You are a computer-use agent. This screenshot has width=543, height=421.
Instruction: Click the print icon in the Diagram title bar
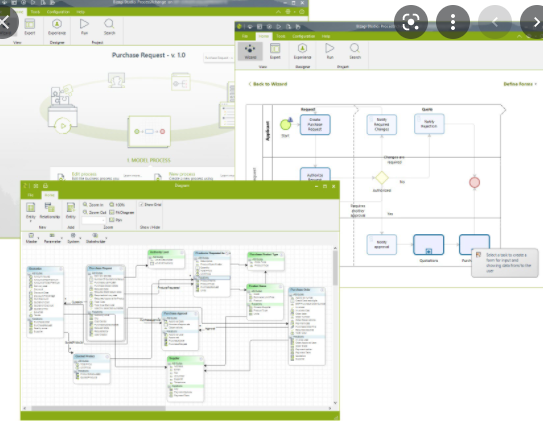pyautogui.click(x=45, y=186)
